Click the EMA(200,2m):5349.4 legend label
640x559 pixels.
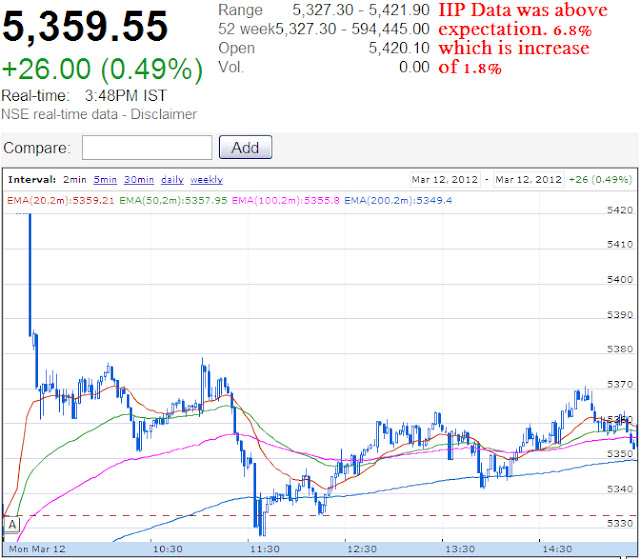point(398,200)
